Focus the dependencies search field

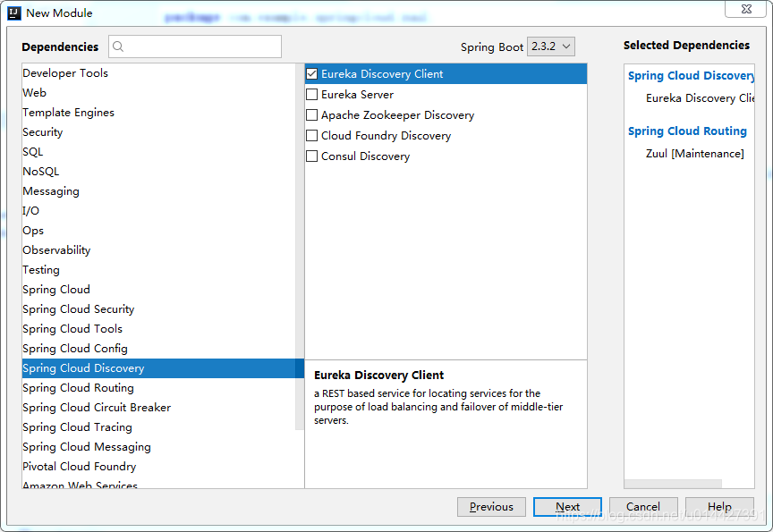tap(195, 46)
